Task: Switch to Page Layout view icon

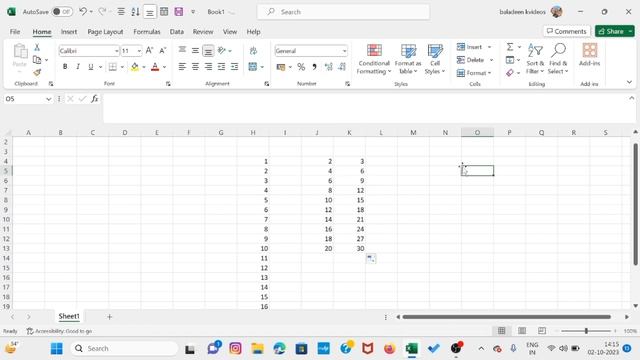Action: (522, 331)
